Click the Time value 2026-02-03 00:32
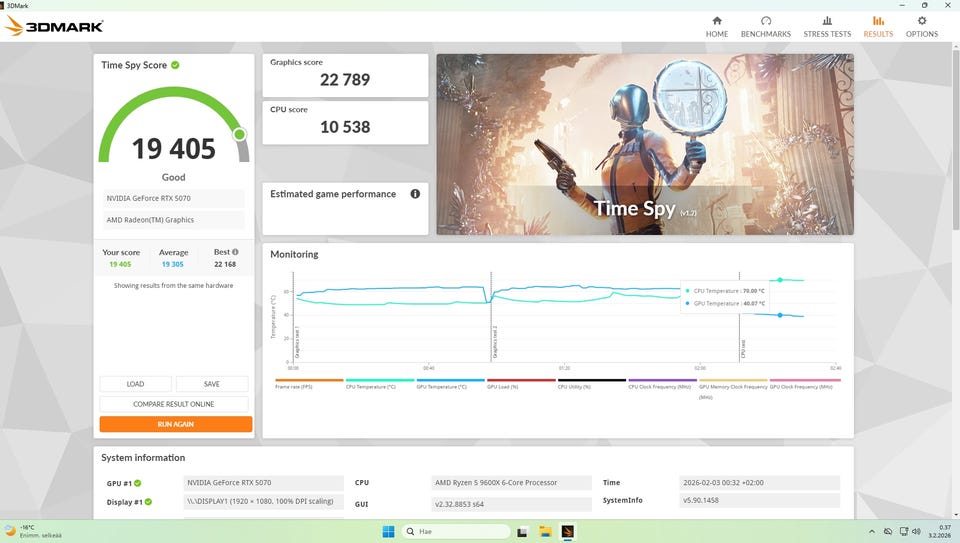The width and height of the screenshot is (960, 543). tap(759, 482)
